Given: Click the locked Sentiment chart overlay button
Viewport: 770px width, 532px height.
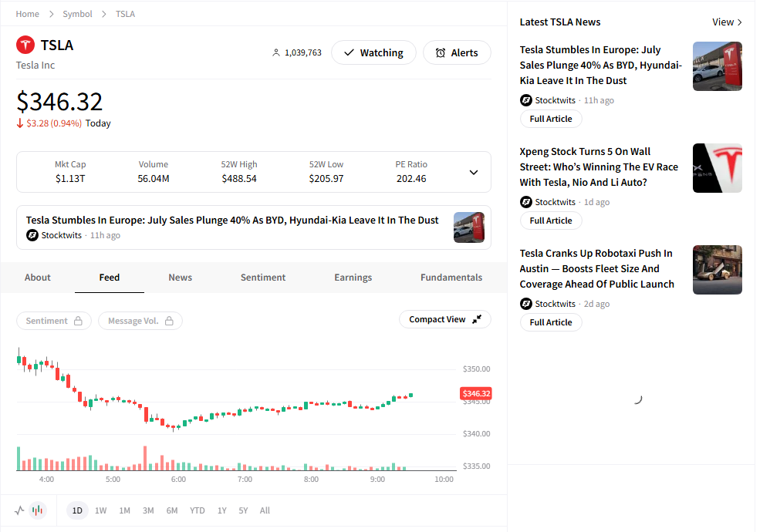Looking at the screenshot, I should click(x=54, y=321).
